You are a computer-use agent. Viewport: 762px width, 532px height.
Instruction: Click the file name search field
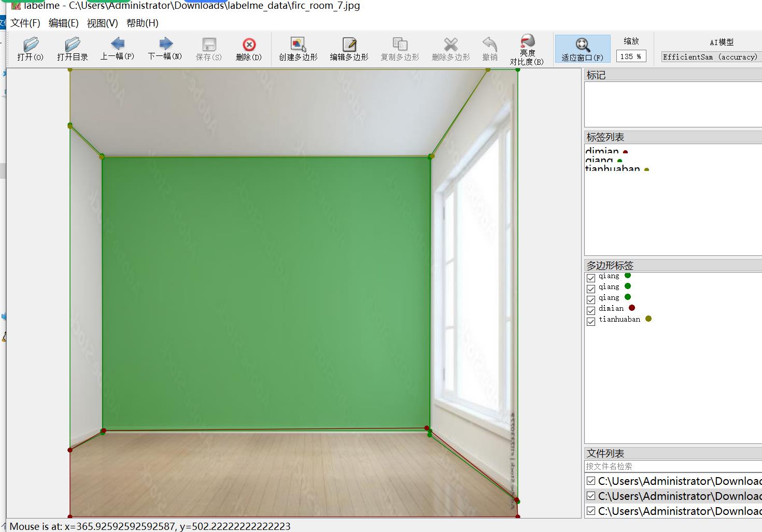673,466
